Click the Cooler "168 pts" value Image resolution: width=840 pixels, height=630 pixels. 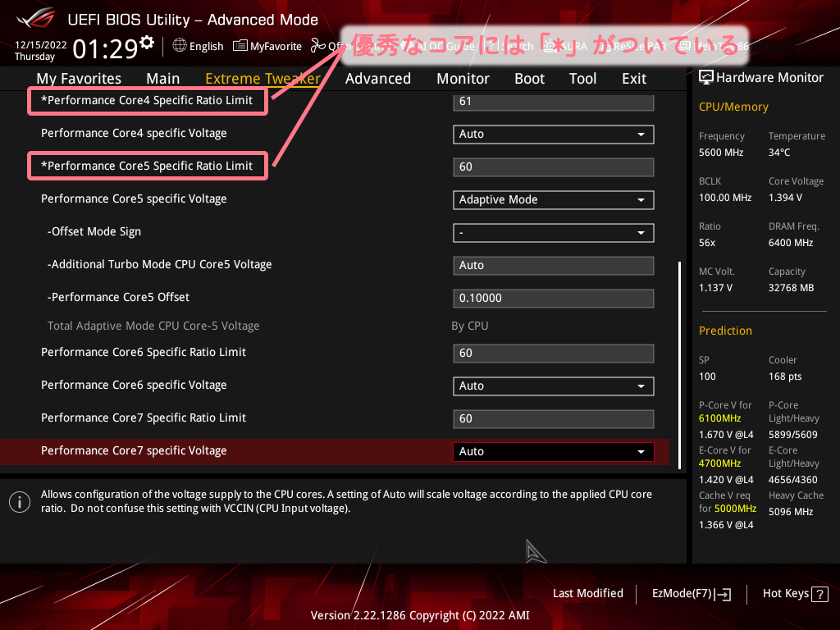coord(785,376)
